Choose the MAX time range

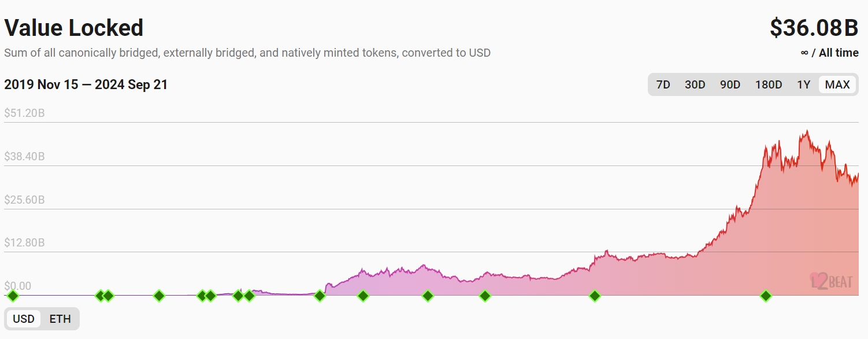(837, 84)
